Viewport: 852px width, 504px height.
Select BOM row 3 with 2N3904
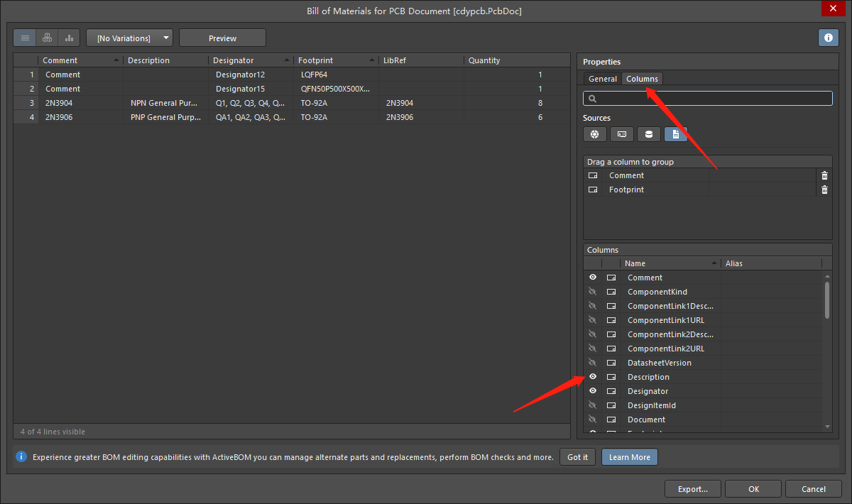[x=292, y=103]
